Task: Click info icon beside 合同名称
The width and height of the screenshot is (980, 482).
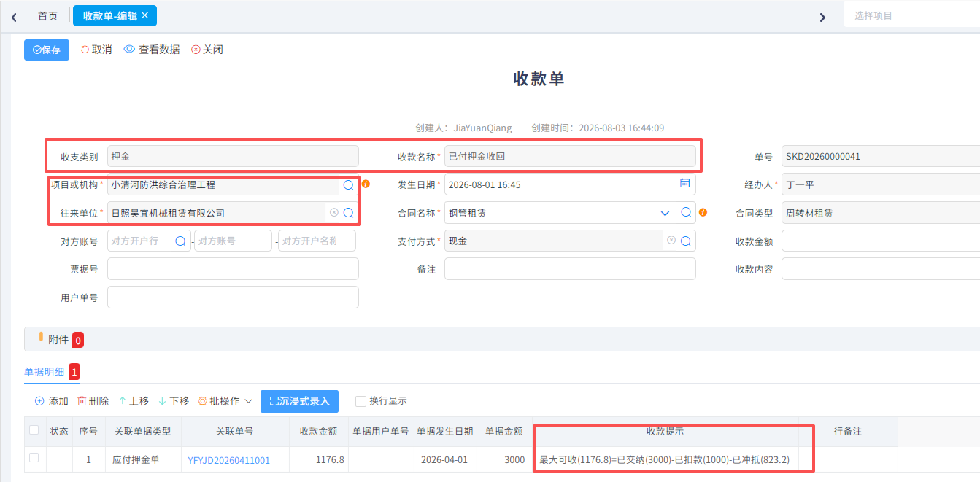Action: click(x=703, y=212)
